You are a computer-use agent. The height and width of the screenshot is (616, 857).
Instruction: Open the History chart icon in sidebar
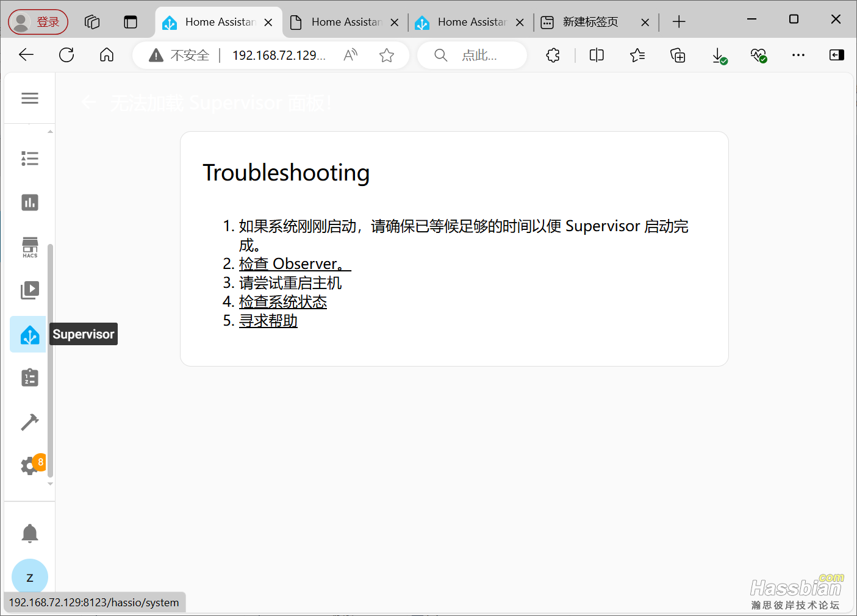coord(29,202)
